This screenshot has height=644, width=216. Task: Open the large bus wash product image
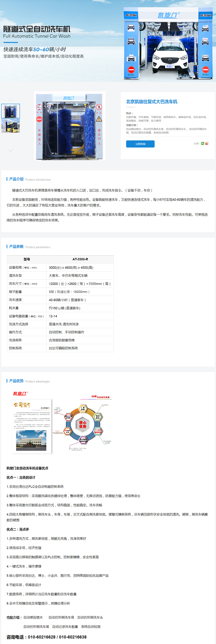tap(70, 126)
